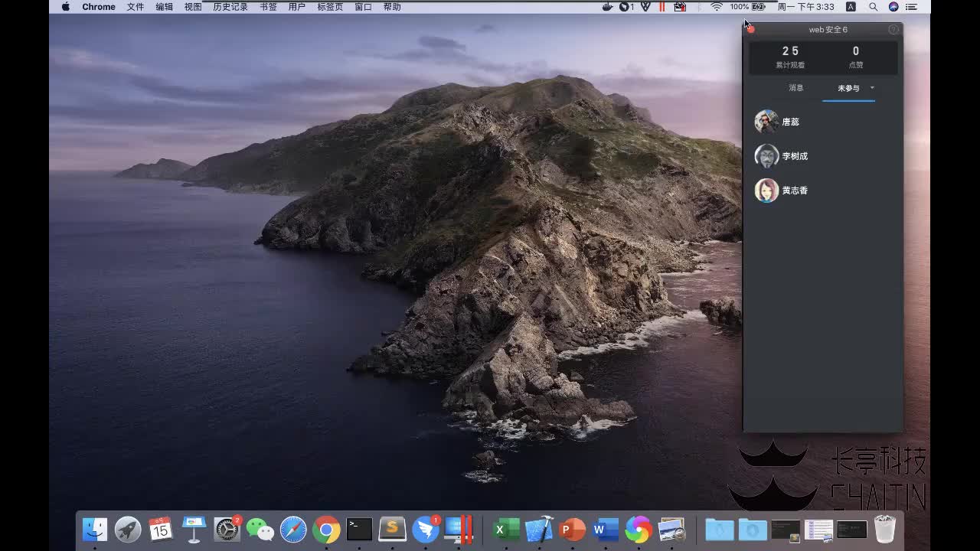Open Microsoft Excel in the dock

(505, 529)
